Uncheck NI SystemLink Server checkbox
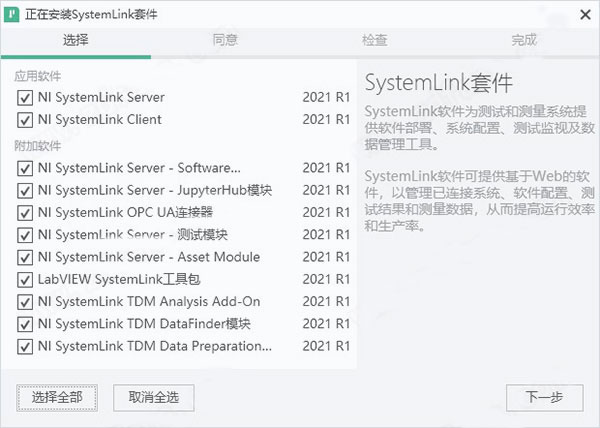This screenshot has height=428, width=600. point(25,98)
